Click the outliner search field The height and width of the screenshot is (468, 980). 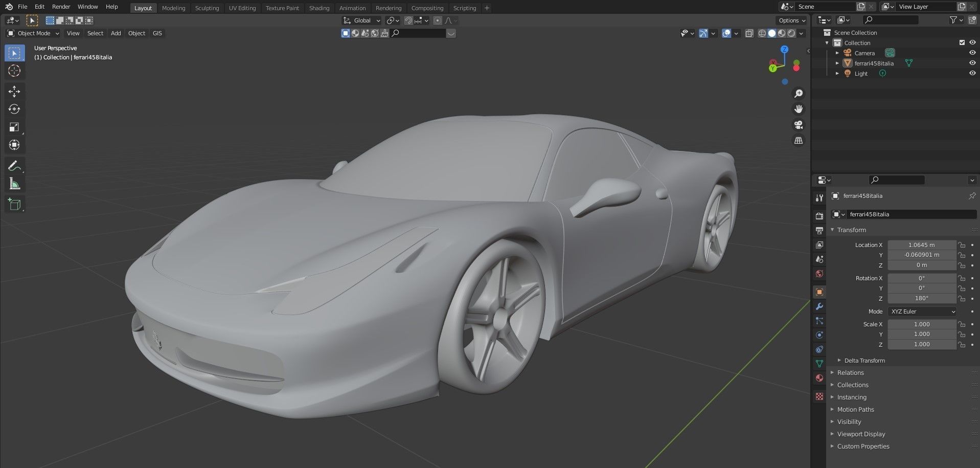890,20
